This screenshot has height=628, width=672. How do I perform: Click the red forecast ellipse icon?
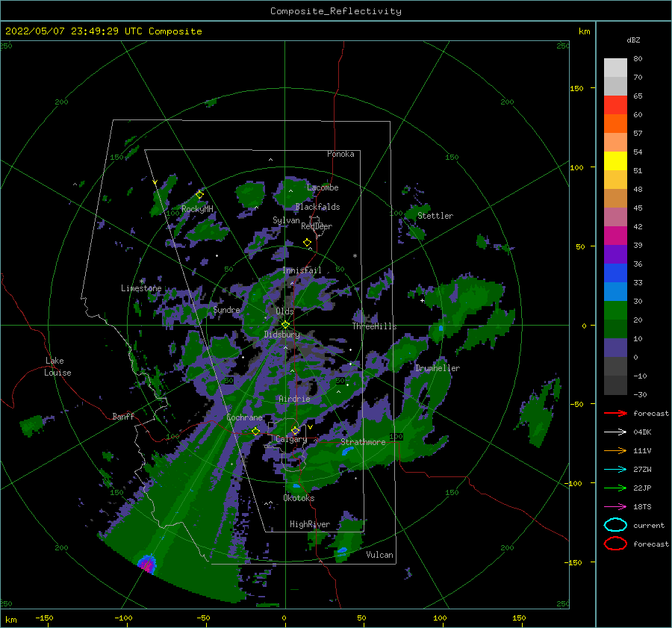(615, 544)
